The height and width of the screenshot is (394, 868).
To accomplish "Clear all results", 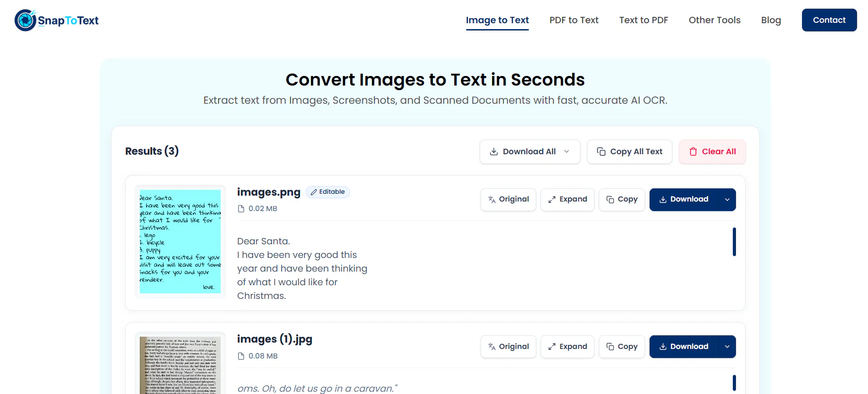I will (x=712, y=152).
